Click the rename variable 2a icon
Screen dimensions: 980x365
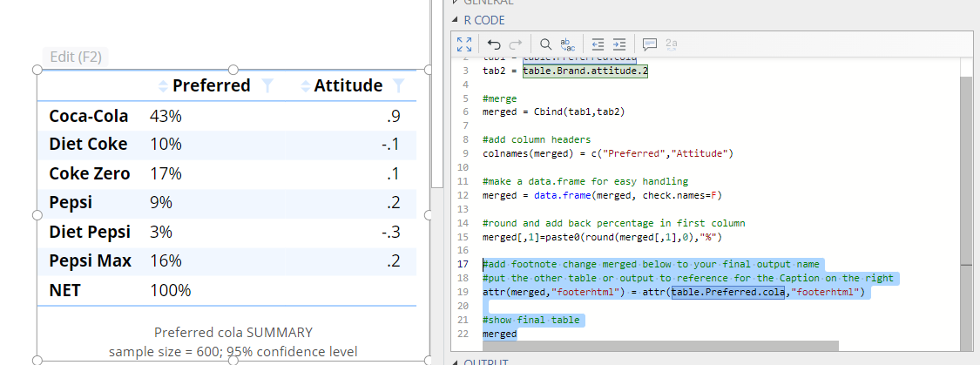pyautogui.click(x=671, y=44)
